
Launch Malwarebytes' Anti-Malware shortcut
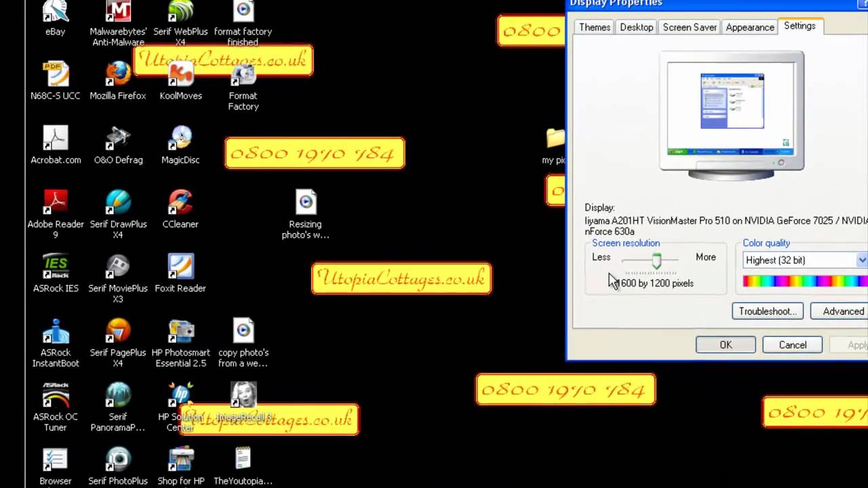[118, 23]
